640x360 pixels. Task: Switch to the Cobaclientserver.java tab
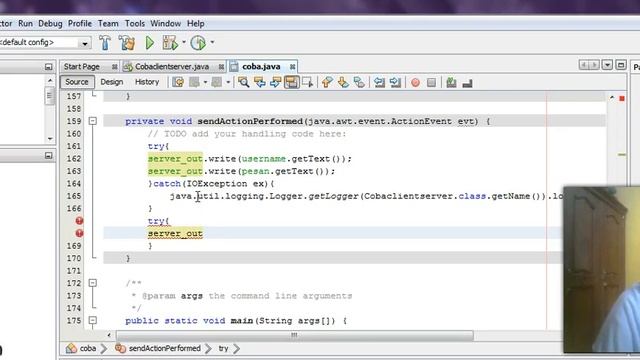point(171,67)
